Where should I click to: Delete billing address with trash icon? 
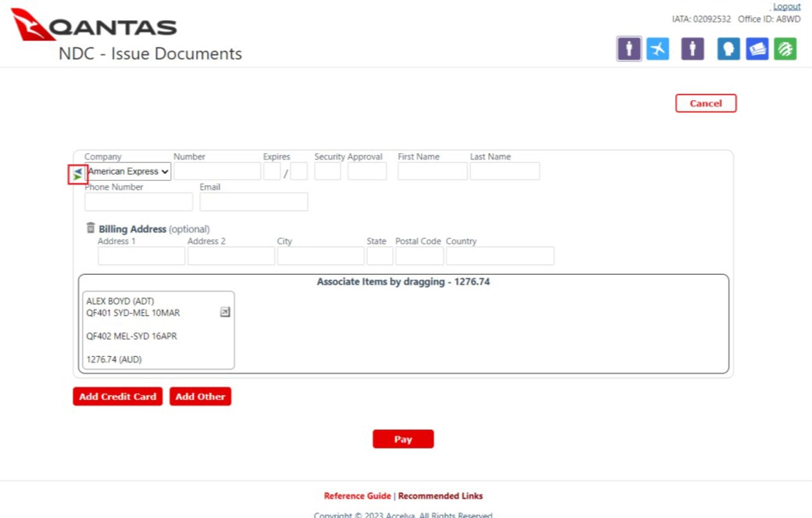[91, 227]
